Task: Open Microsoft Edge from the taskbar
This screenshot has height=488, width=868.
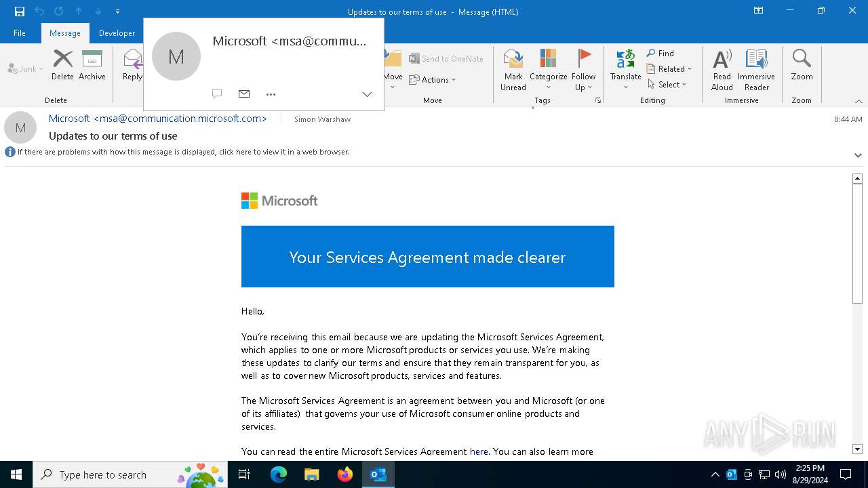Action: tap(279, 474)
